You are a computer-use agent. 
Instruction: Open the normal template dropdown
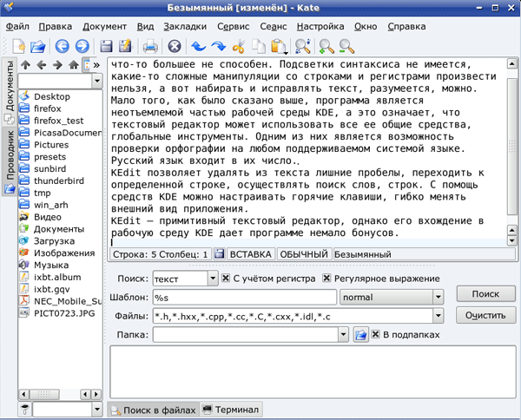pyautogui.click(x=438, y=297)
